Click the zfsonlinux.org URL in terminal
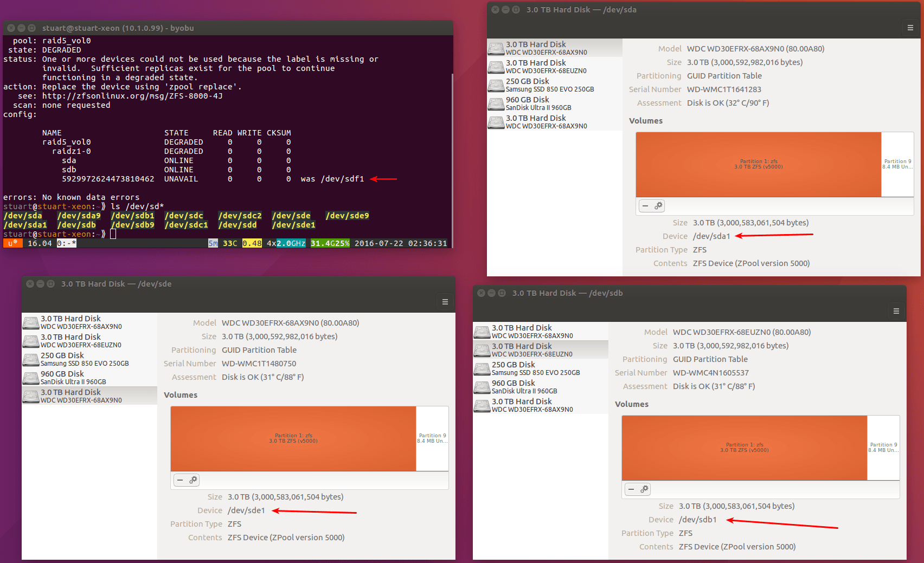This screenshot has height=563, width=924. 132,96
